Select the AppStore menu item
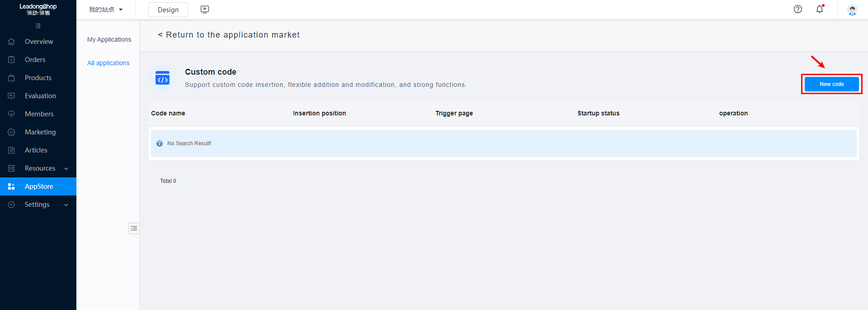Viewport: 868px width, 310px height. pos(39,186)
